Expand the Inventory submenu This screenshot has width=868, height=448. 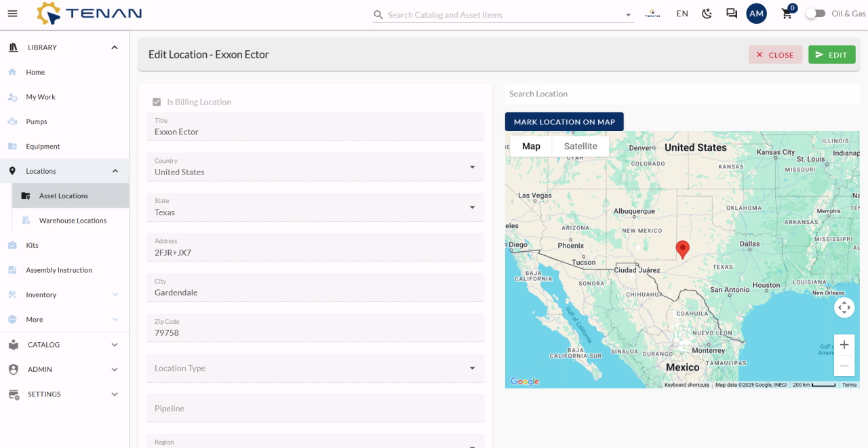[115, 295]
